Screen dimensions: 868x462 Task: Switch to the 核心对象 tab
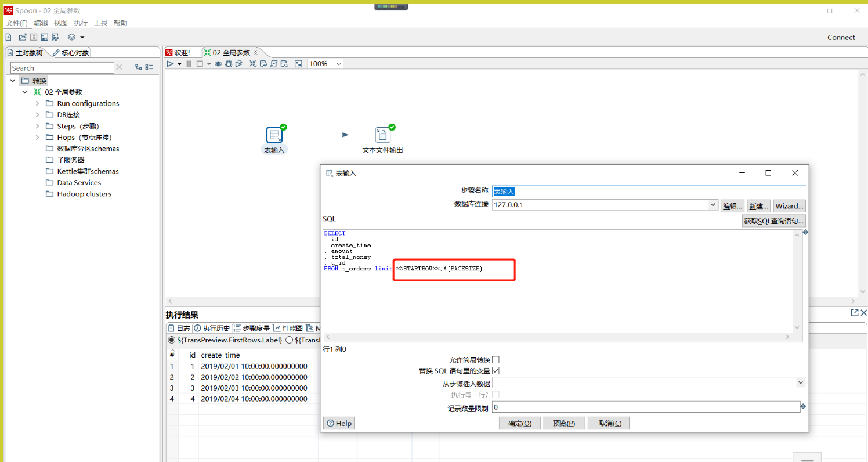tap(71, 53)
